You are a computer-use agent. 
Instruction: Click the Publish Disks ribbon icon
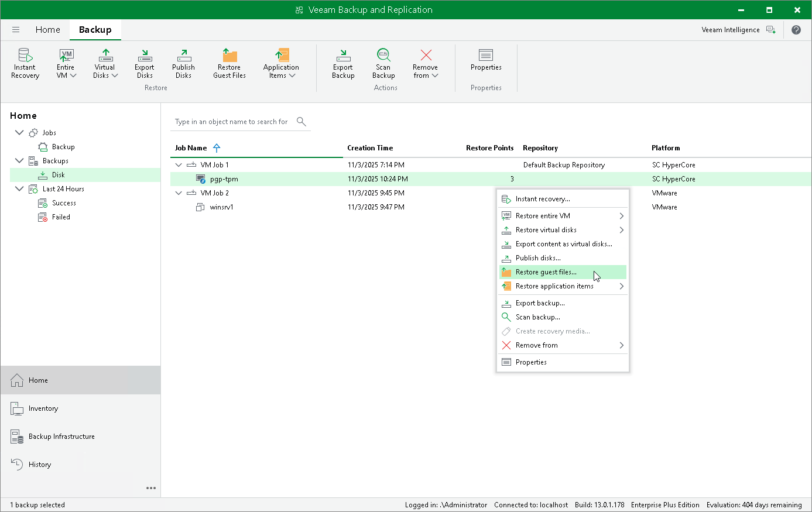[184, 55]
